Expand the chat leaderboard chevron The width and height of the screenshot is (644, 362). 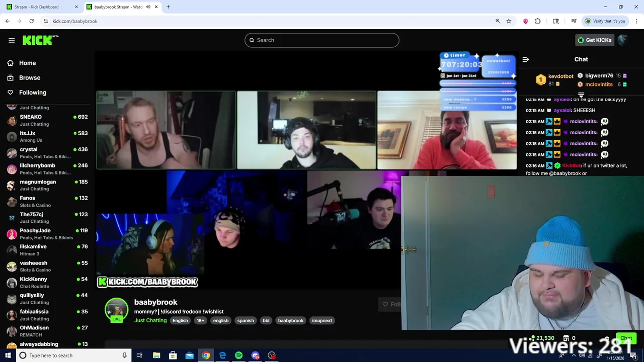pyautogui.click(x=581, y=95)
